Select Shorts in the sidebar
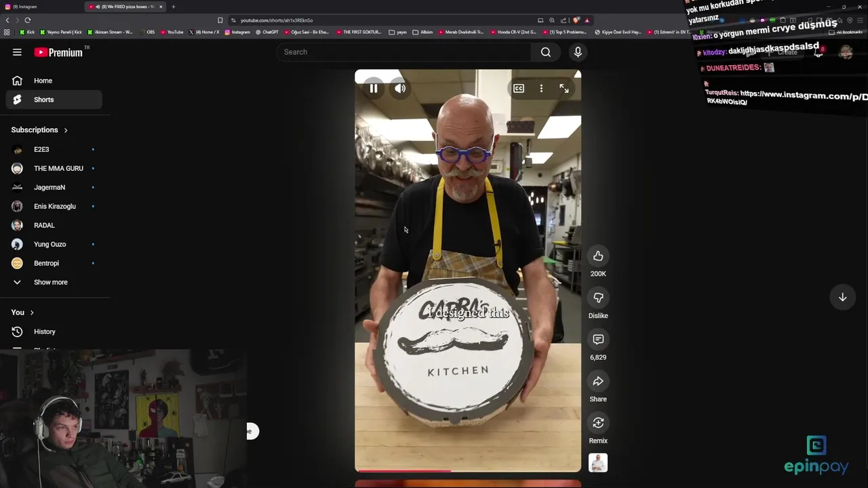 coord(54,100)
